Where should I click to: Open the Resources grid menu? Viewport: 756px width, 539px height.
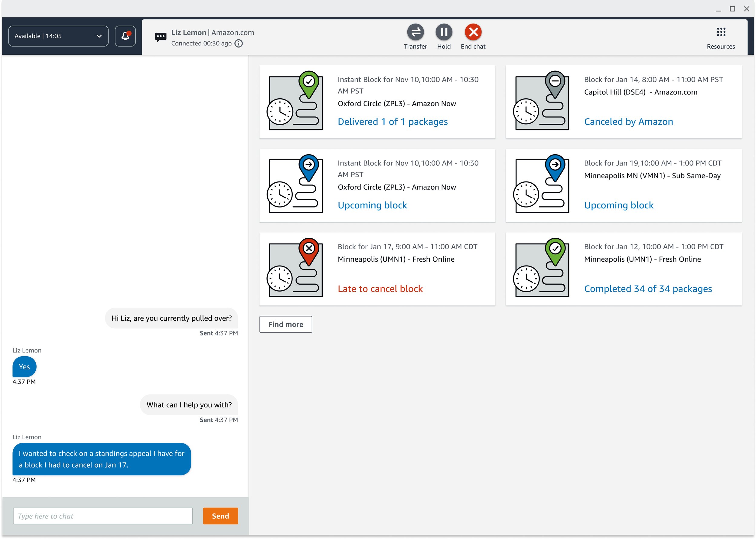click(x=721, y=32)
